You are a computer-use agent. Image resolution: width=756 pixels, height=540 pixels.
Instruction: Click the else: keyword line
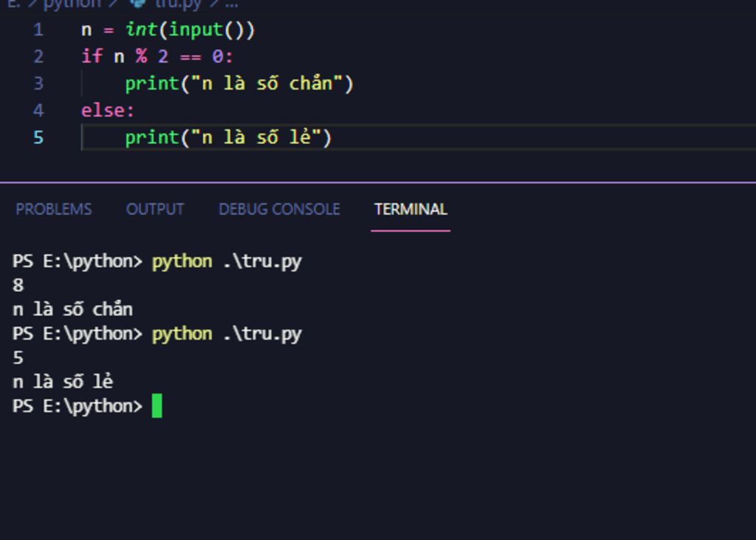point(108,111)
